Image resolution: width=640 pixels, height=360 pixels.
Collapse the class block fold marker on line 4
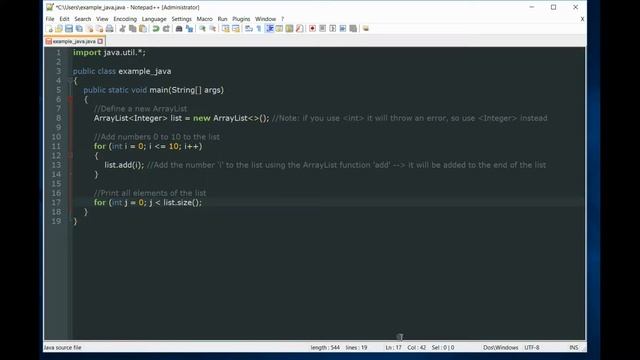click(x=70, y=80)
